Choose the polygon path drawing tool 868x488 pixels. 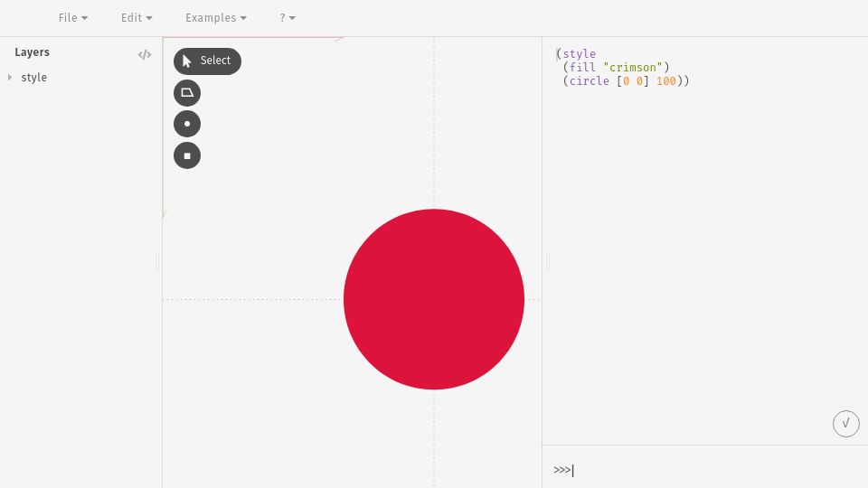tap(187, 93)
